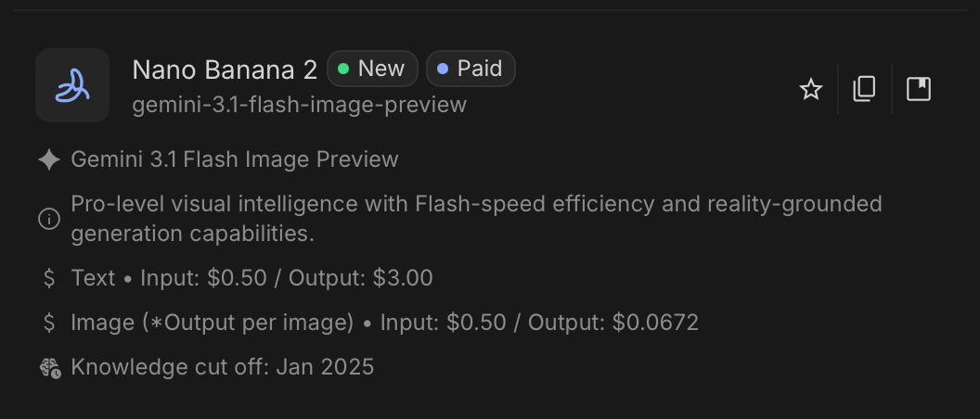This screenshot has width=980, height=419.
Task: Click the Knowledge cut off Jan 2025 text
Action: (x=222, y=367)
